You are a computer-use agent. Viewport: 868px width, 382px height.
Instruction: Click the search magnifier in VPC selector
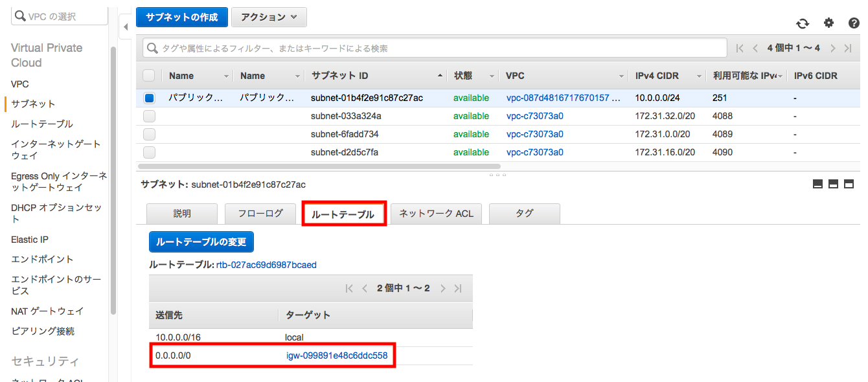20,16
